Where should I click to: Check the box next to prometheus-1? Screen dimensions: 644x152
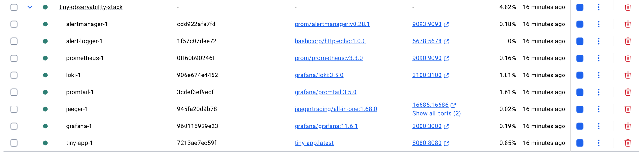(x=14, y=58)
